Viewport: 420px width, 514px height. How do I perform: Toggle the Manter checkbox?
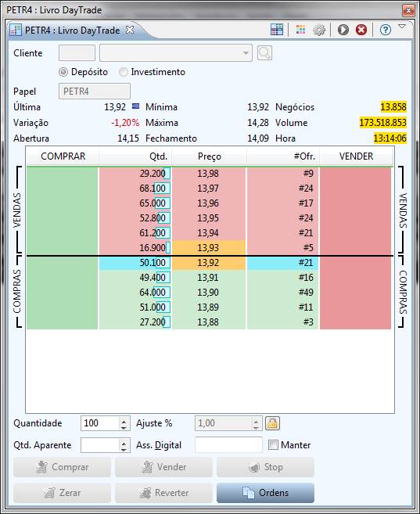click(273, 445)
